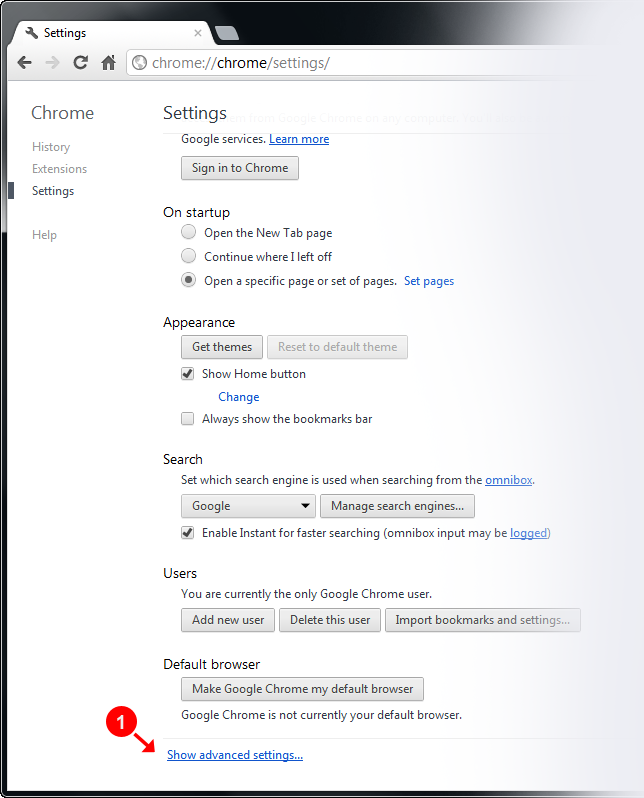Open the omnibox help link
This screenshot has height=798, width=644.
coord(509,480)
